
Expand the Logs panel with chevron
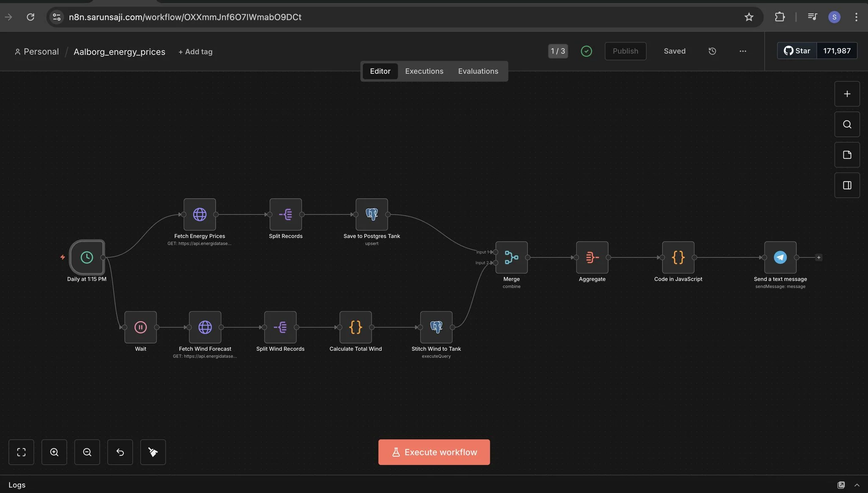pyautogui.click(x=857, y=485)
